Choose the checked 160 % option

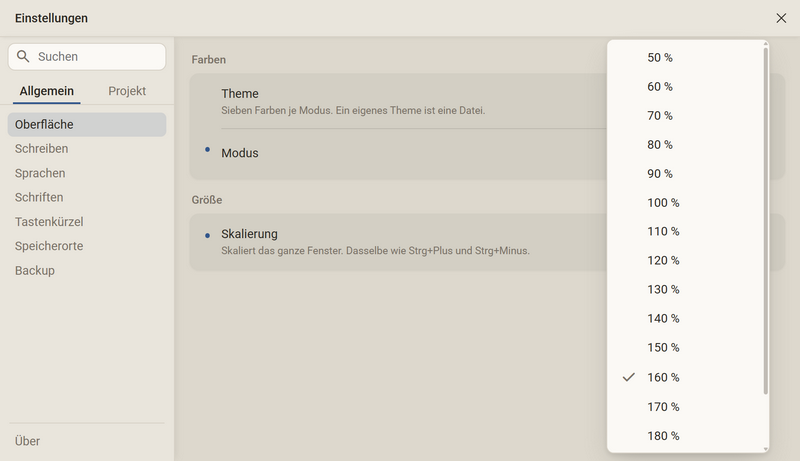point(685,377)
